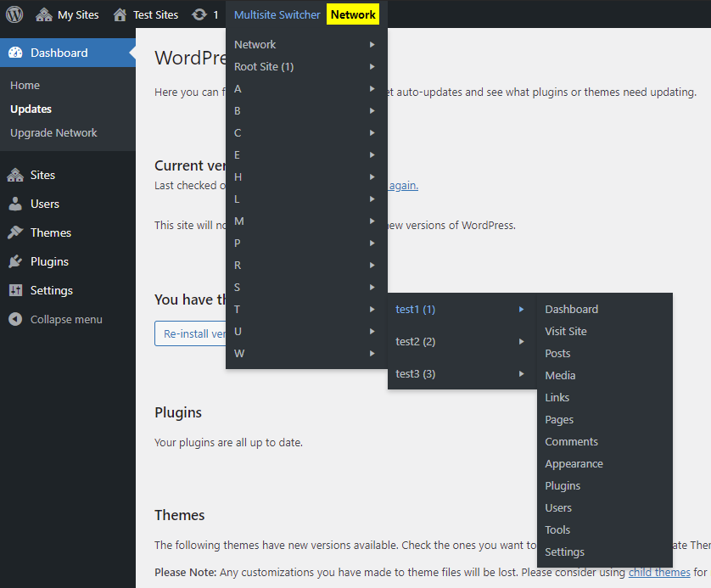The image size is (711, 588).
Task: Expand the letter M submenu arrow
Action: pyautogui.click(x=372, y=221)
